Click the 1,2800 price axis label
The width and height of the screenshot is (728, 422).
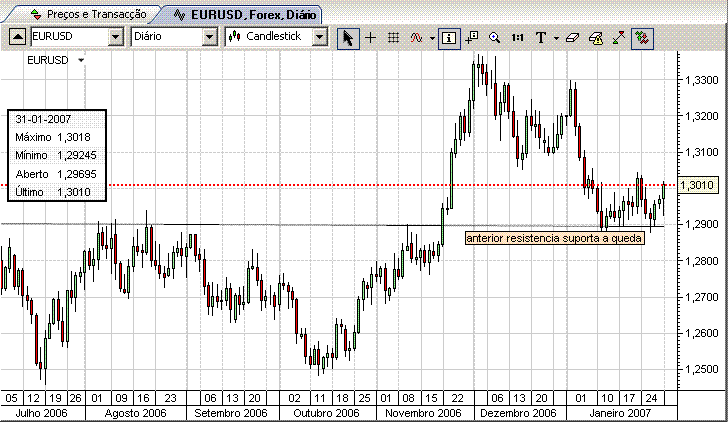(x=701, y=261)
